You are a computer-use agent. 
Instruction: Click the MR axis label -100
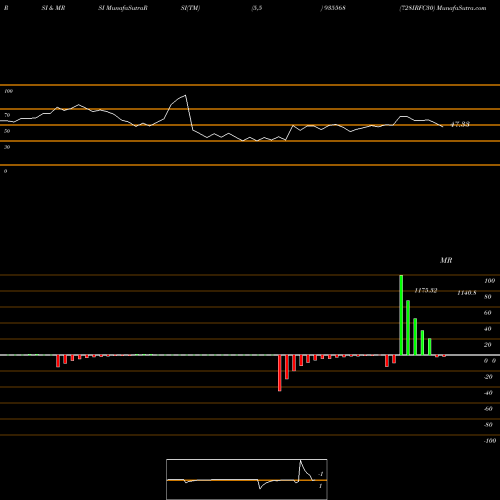pos(490,441)
